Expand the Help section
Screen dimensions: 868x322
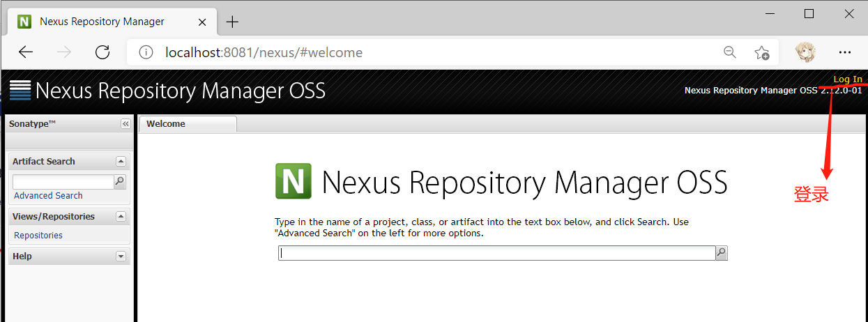[x=121, y=256]
